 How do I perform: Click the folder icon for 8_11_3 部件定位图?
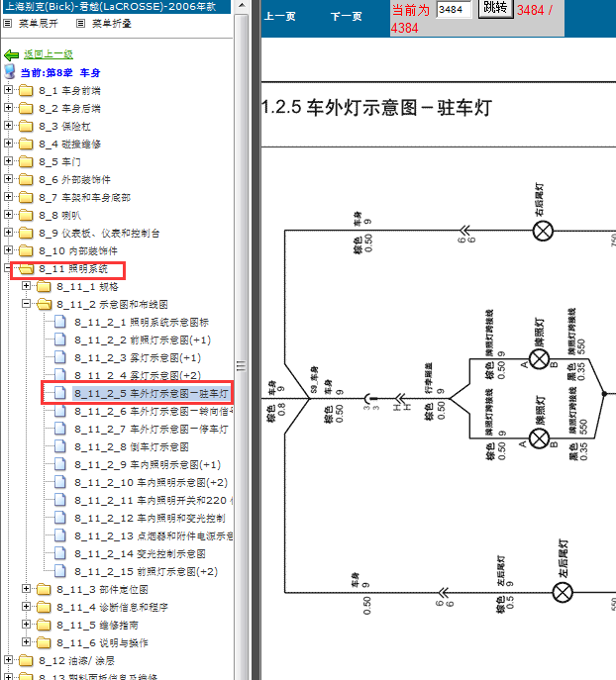point(44,589)
